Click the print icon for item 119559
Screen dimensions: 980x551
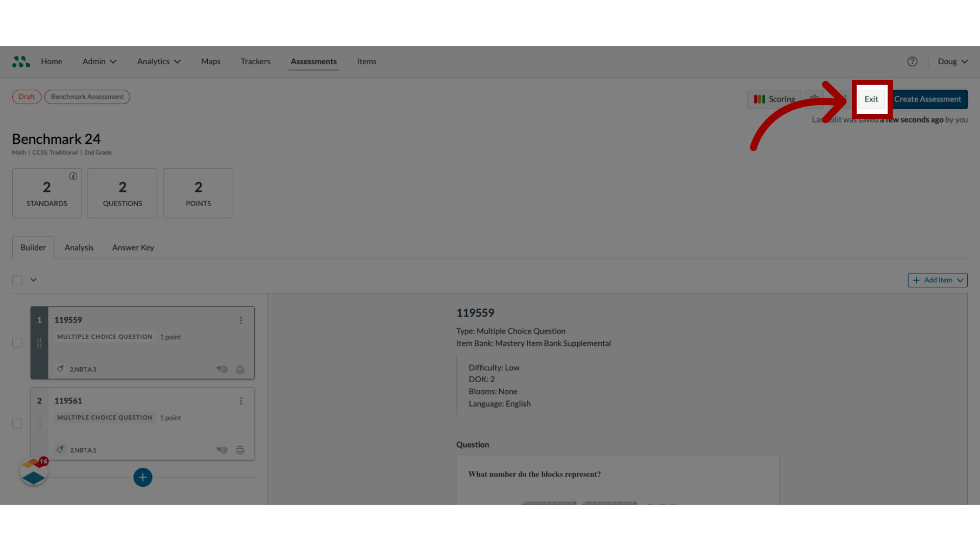tap(239, 369)
